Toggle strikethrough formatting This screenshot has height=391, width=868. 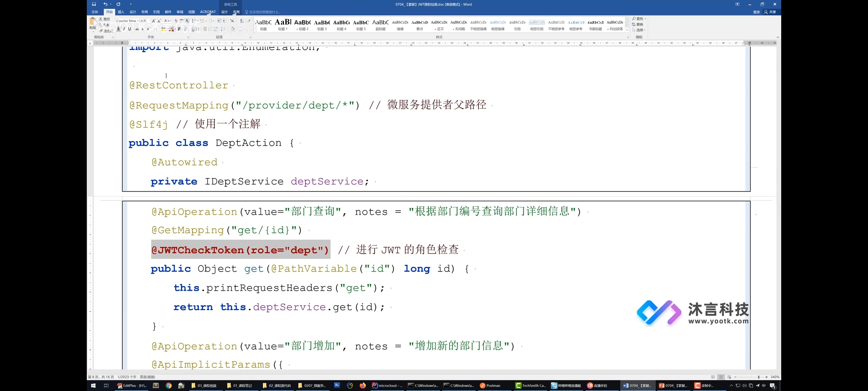(137, 29)
